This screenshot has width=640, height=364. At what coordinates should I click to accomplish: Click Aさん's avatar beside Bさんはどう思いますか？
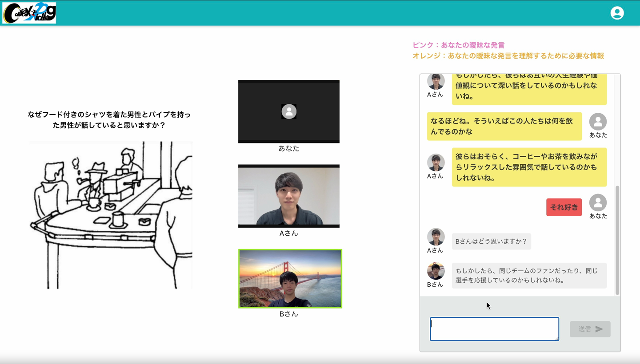(x=436, y=237)
